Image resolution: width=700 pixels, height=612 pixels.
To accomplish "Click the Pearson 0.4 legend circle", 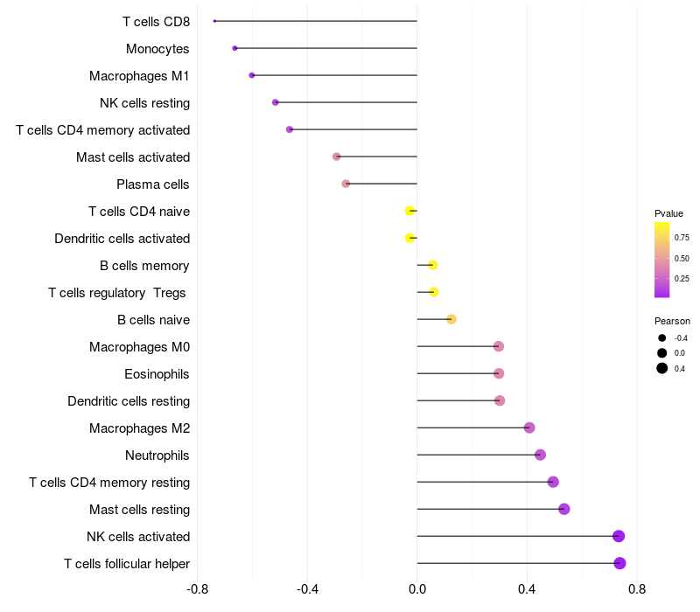I will pyautogui.click(x=662, y=368).
